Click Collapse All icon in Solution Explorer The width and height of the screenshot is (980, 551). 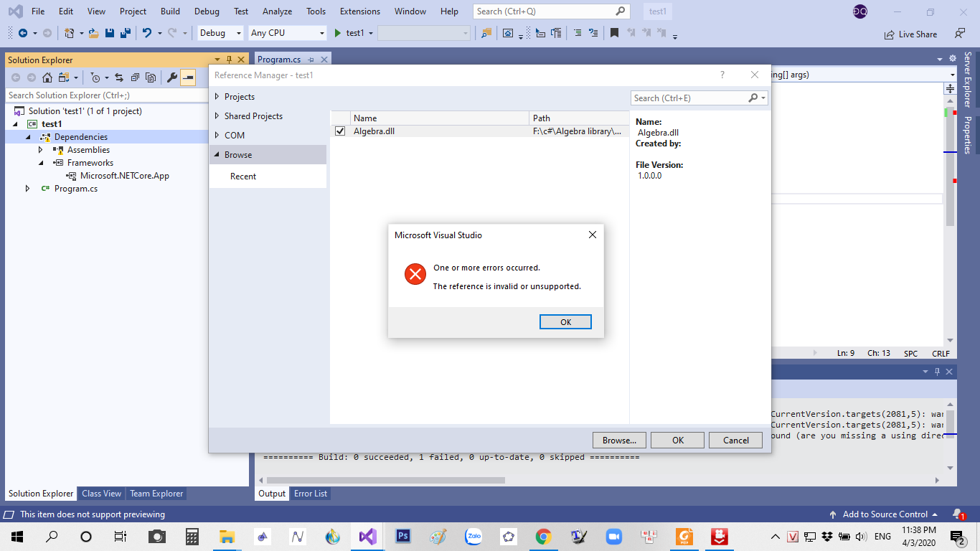point(135,77)
